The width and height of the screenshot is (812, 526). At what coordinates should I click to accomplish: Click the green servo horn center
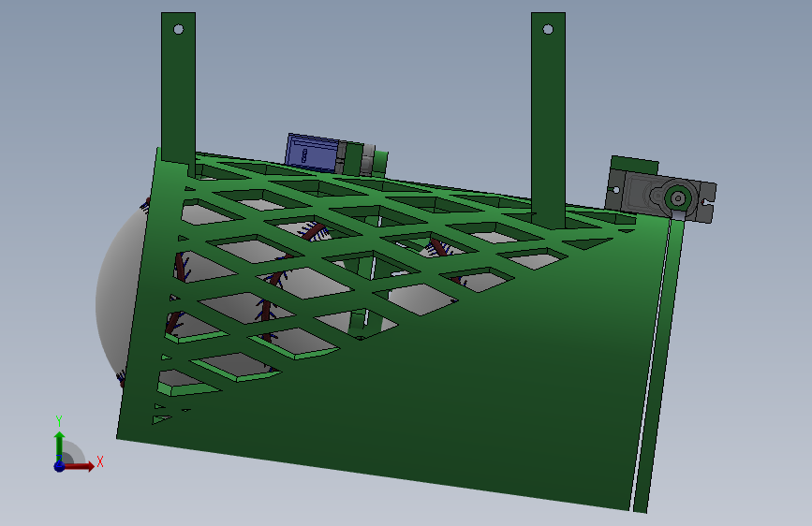(x=678, y=197)
